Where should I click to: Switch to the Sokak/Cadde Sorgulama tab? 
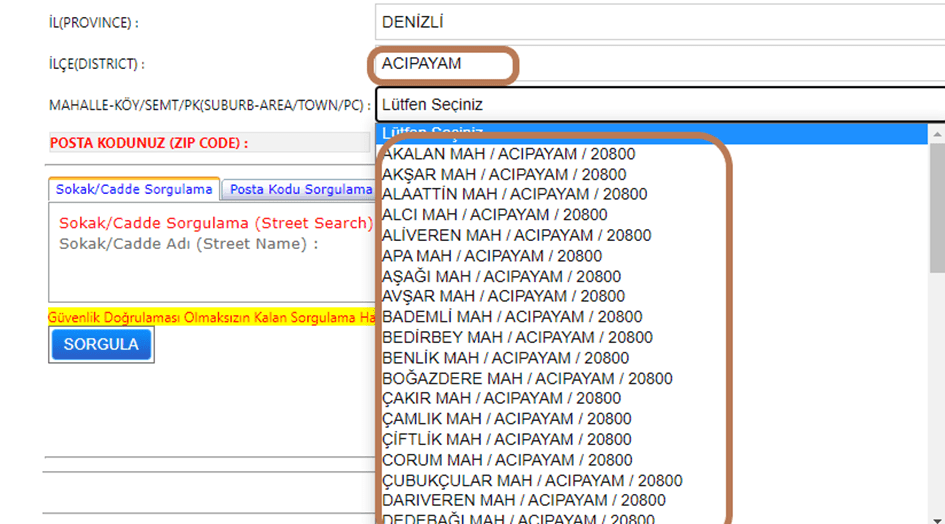(x=134, y=189)
